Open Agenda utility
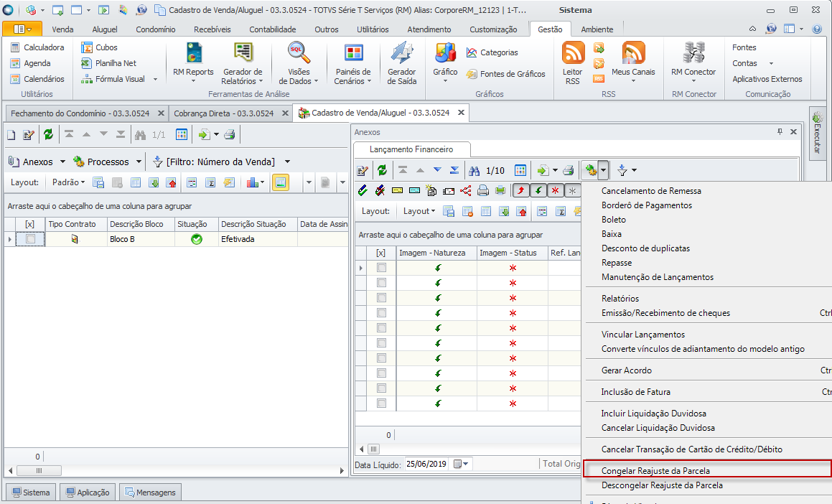Screen dimensions: 832x504 click(x=31, y=63)
